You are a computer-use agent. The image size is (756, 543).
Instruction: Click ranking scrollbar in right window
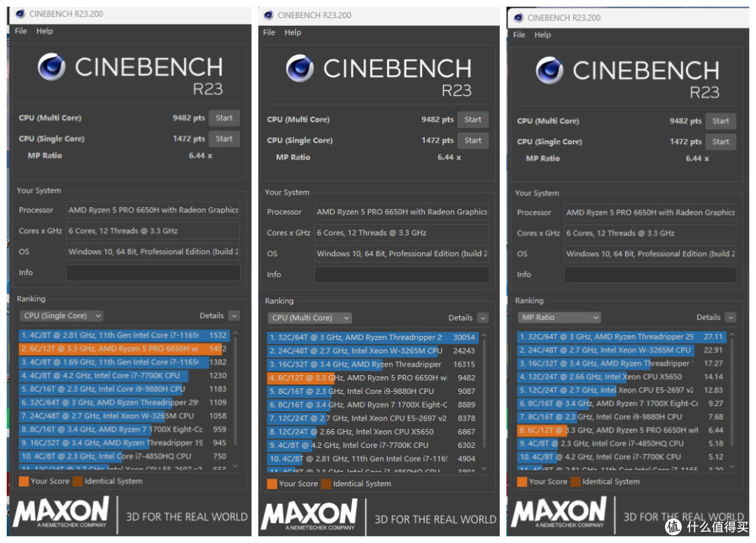pos(732,393)
